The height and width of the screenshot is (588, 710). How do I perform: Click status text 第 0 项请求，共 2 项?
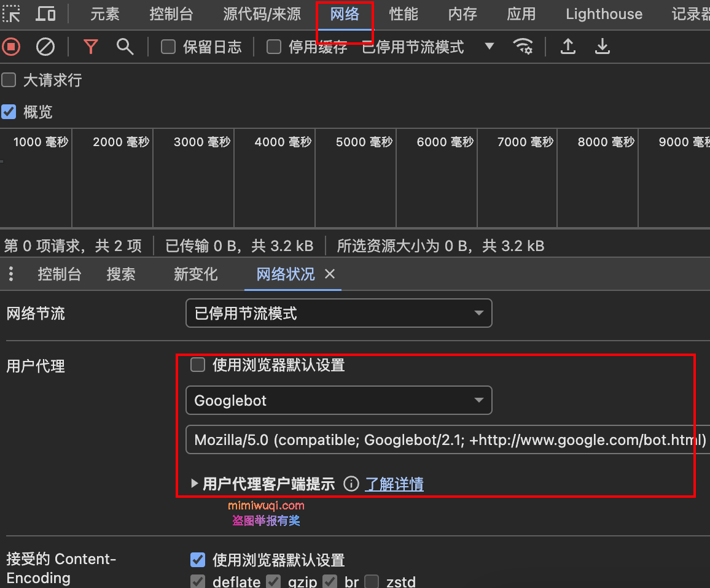(73, 246)
